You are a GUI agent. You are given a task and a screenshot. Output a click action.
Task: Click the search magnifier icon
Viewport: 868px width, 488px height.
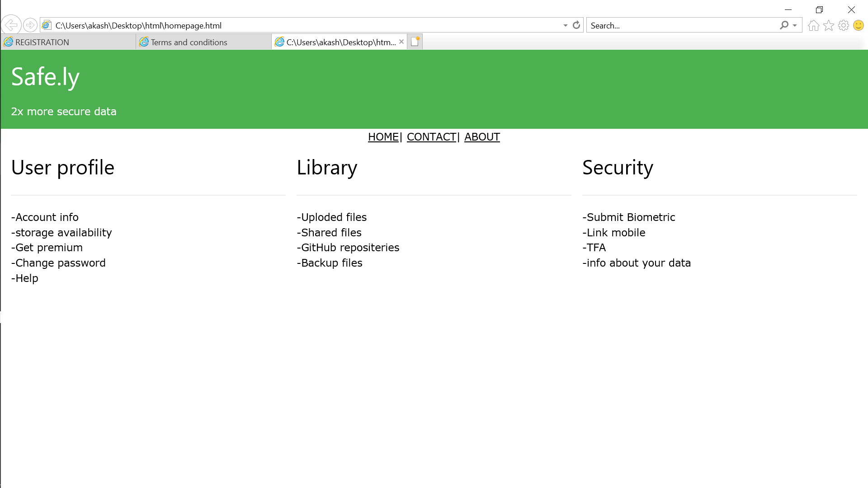pyautogui.click(x=784, y=25)
